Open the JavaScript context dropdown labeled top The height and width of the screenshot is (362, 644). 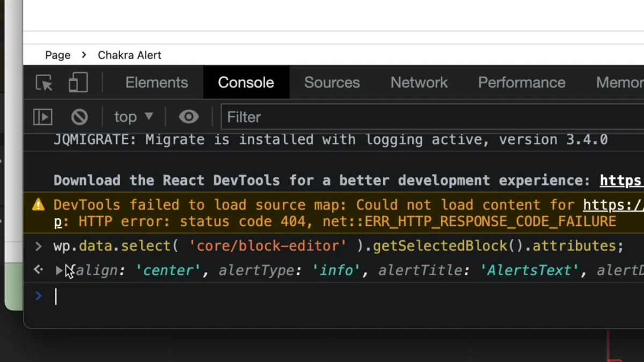(x=133, y=116)
